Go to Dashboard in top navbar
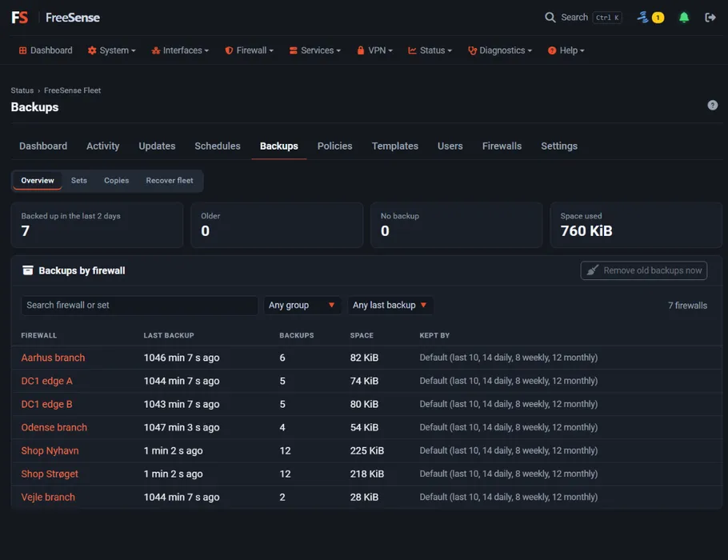Image resolution: width=728 pixels, height=560 pixels. (x=46, y=50)
